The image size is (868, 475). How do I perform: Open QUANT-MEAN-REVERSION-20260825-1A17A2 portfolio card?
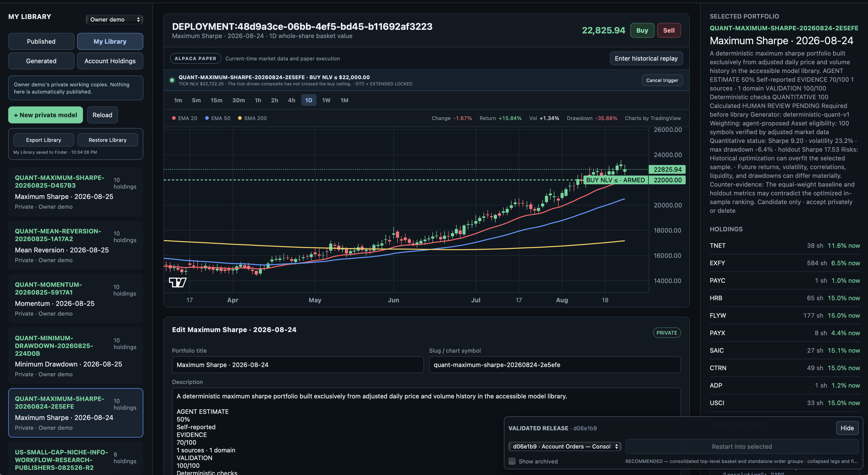coord(76,245)
